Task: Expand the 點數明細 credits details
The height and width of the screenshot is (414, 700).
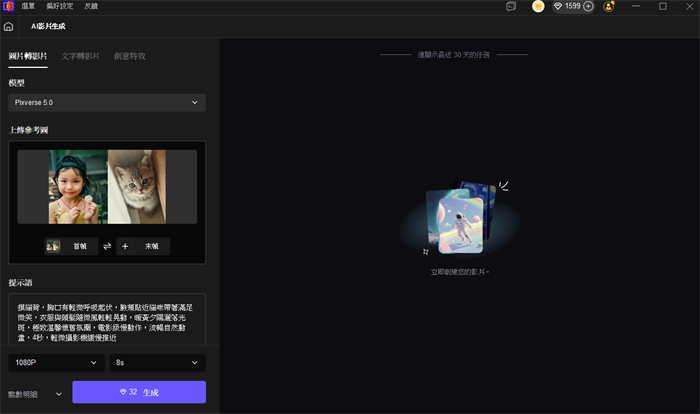Action: (x=35, y=393)
